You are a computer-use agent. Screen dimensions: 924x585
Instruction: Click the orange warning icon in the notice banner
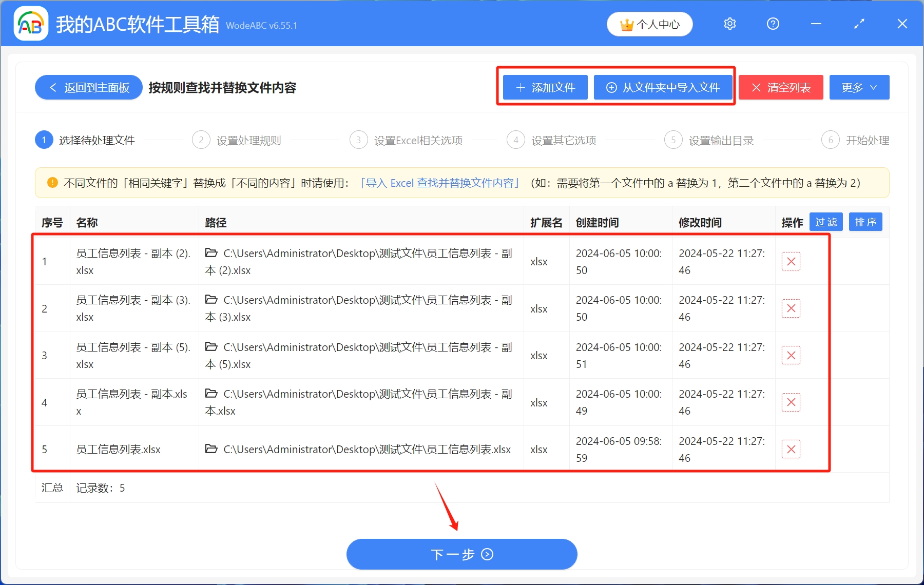(x=52, y=183)
